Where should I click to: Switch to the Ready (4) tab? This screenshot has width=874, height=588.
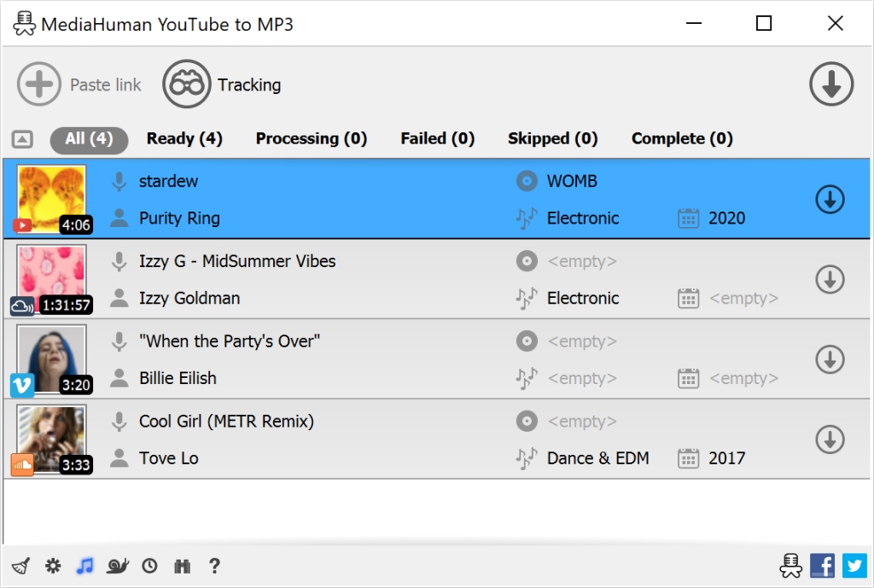pos(184,138)
